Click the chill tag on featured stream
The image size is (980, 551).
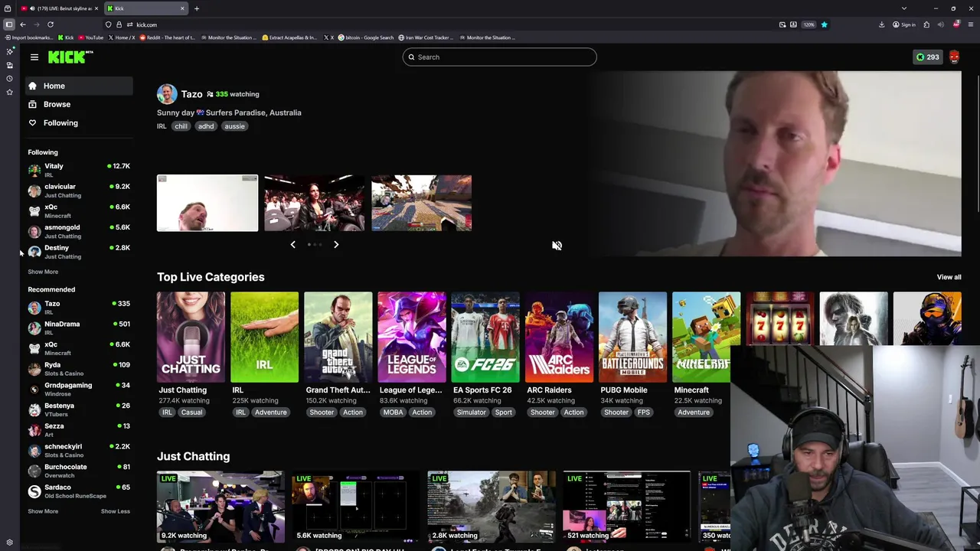click(x=181, y=126)
